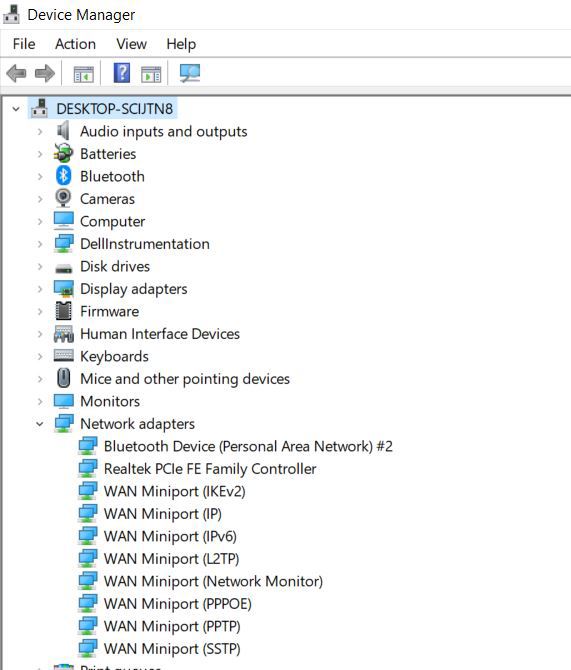Expand the Cameras category

pyautogui.click(x=40, y=199)
